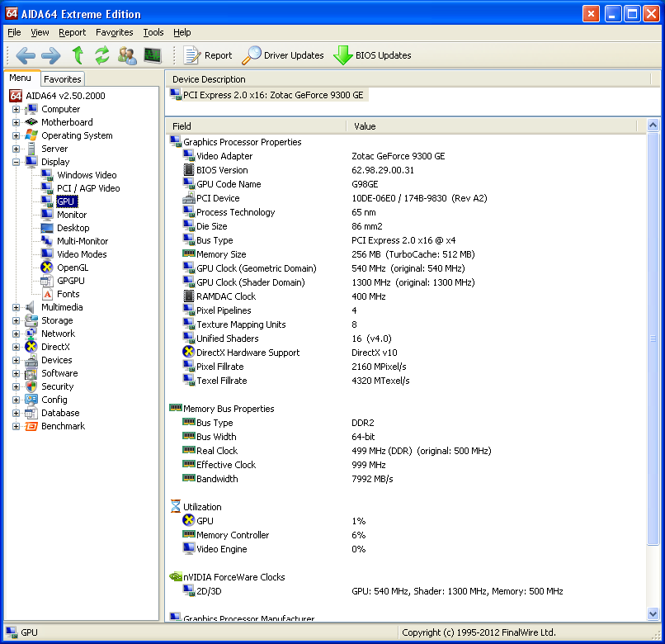Switch to the Menu tab
Screen dimensions: 665x644
[21, 78]
